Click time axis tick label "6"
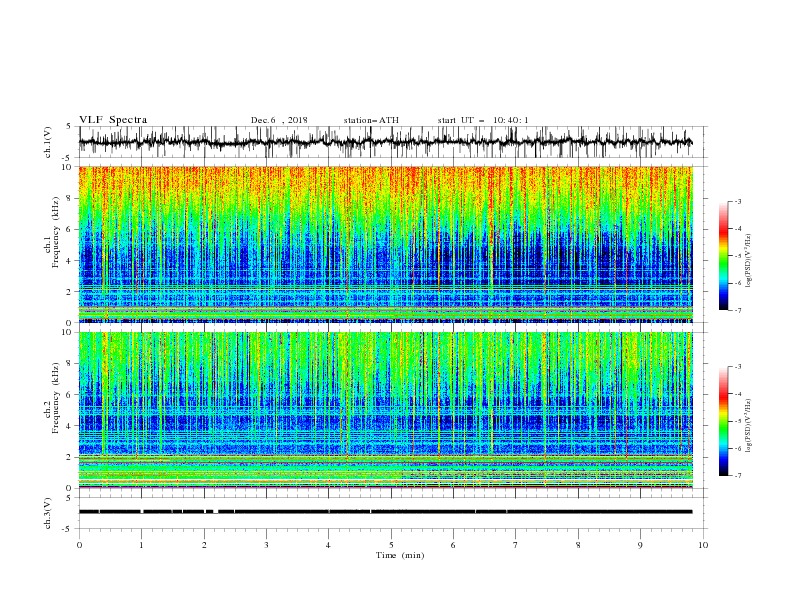792x612 pixels. (453, 545)
